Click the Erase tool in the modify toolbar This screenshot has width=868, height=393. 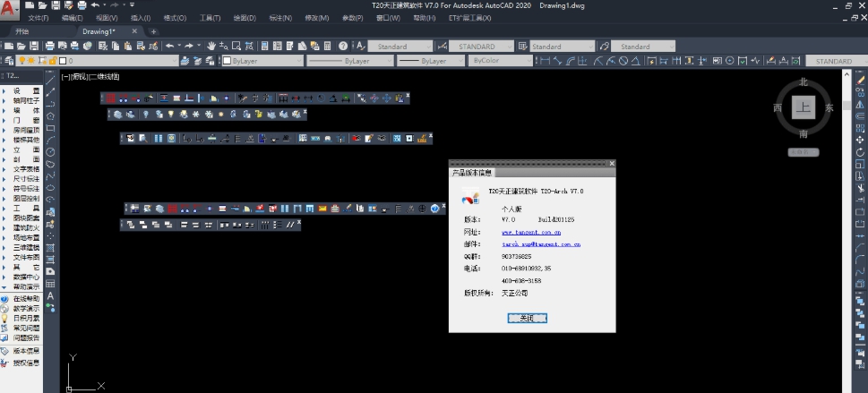coord(860,81)
